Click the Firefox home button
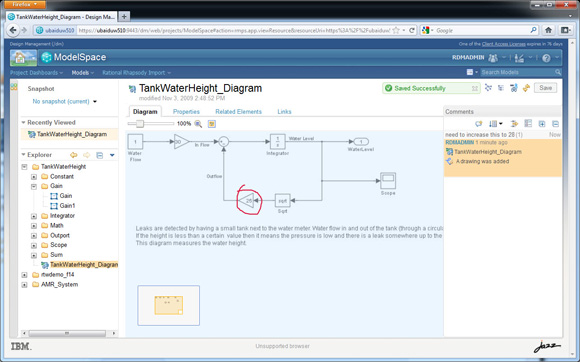580x362 pixels. click(x=549, y=30)
